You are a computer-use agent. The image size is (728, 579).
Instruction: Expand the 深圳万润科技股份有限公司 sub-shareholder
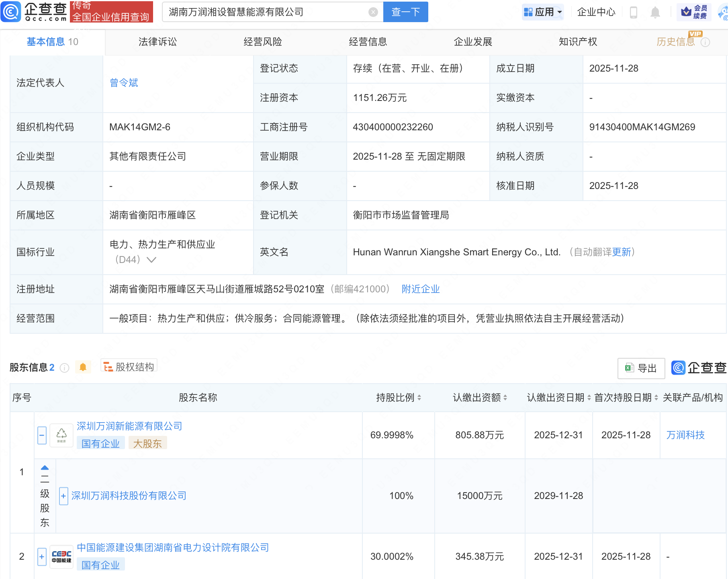pyautogui.click(x=63, y=496)
